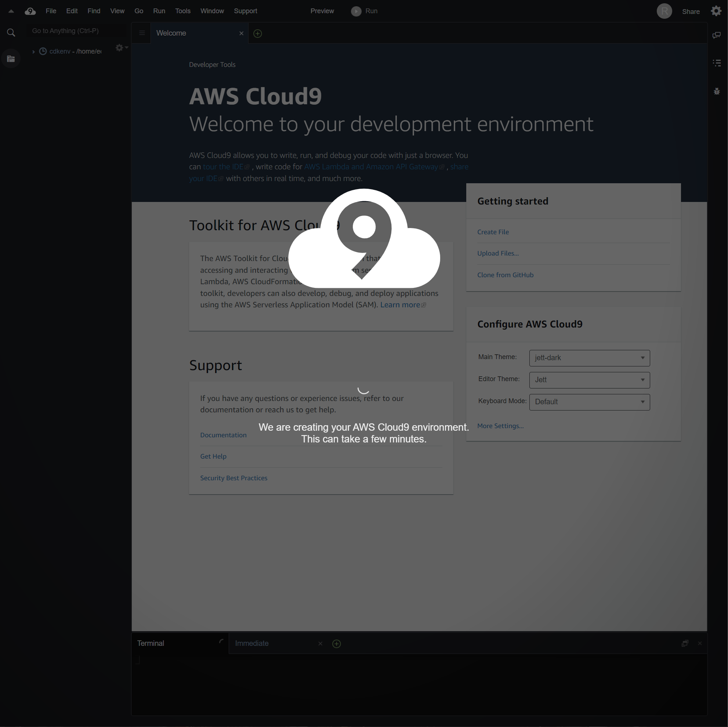Open AWS Lambda and Amazon API Gateway link
This screenshot has height=727, width=728.
pyautogui.click(x=374, y=167)
